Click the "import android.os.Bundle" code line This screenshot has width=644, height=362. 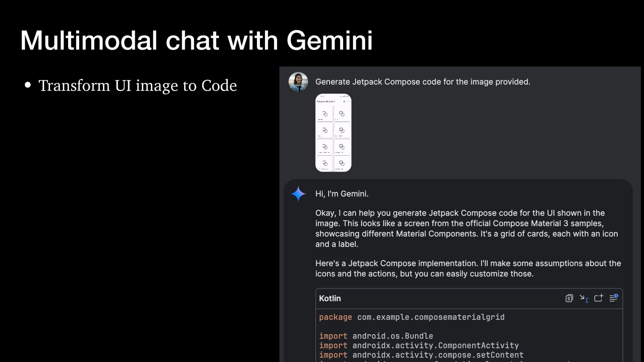376,336
